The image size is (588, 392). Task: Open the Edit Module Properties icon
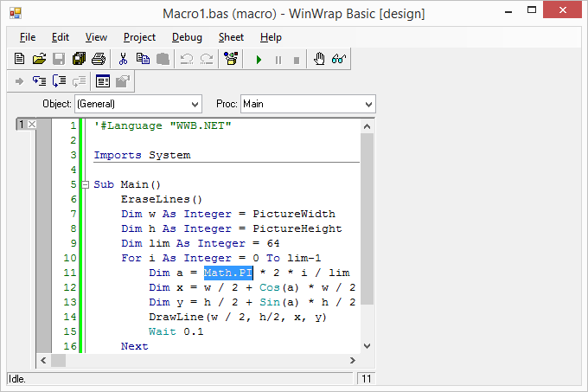(x=103, y=81)
